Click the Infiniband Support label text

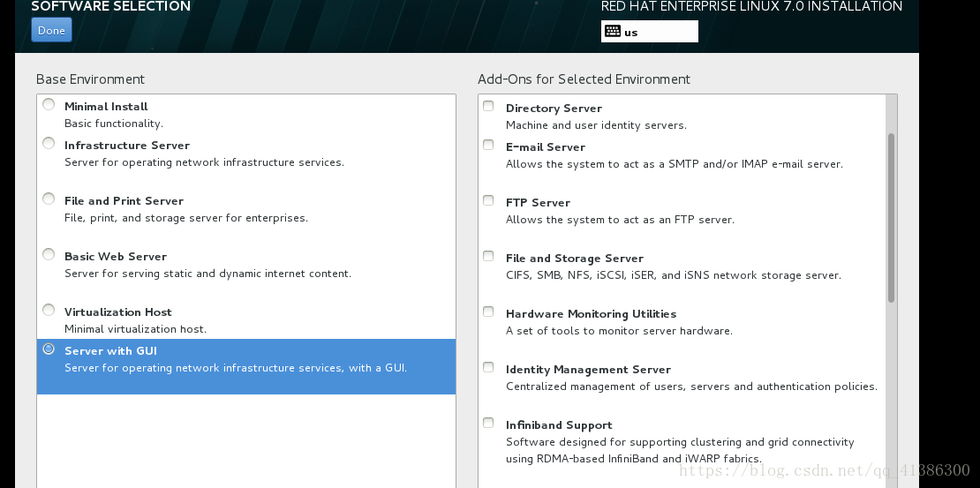559,424
